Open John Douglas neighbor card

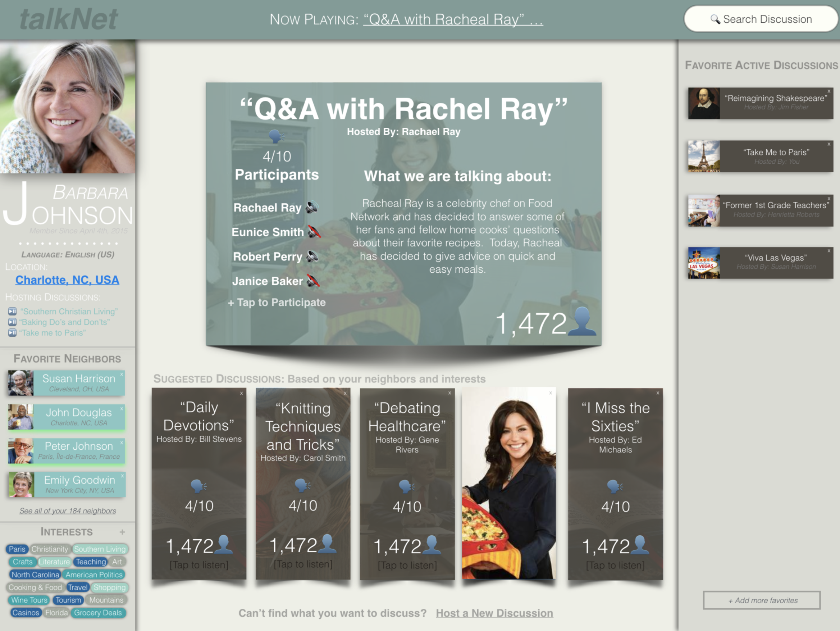click(x=67, y=417)
